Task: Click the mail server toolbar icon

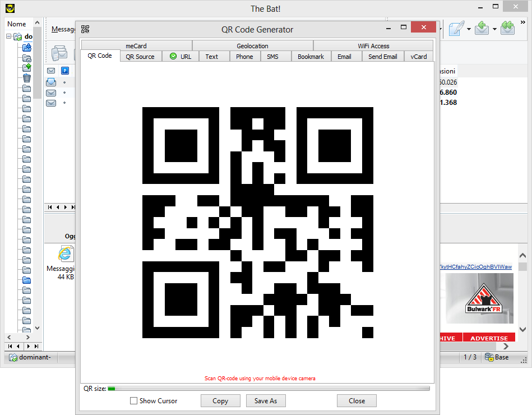Action: click(x=59, y=53)
